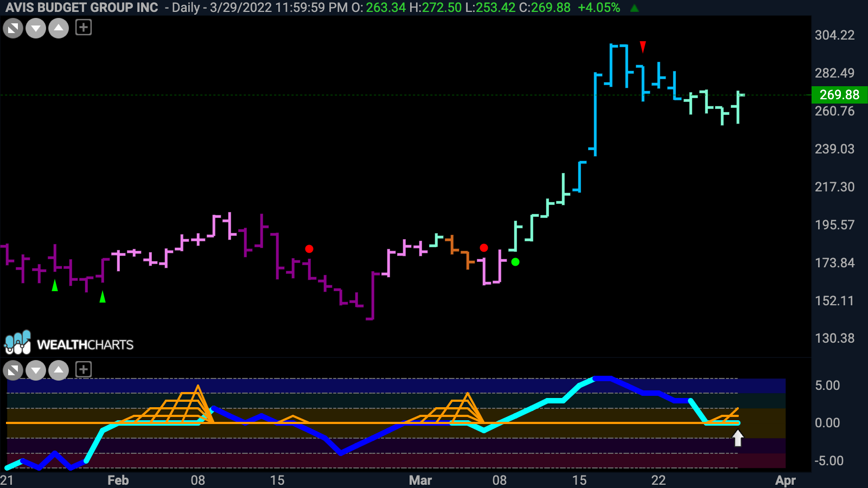Click the oscillator panel diagonal arrow icon
Screen dimensions: 868x488
13,371
